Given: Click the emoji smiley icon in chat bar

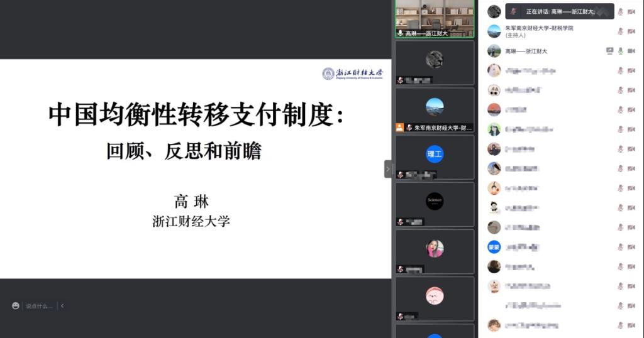Looking at the screenshot, I should coord(16,306).
